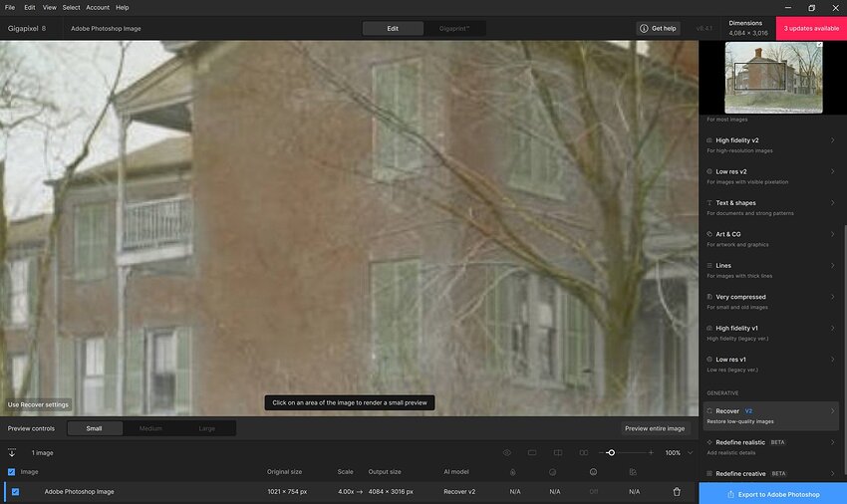Click the Get help button
Screen dimensions: 847x504
coord(658,28)
